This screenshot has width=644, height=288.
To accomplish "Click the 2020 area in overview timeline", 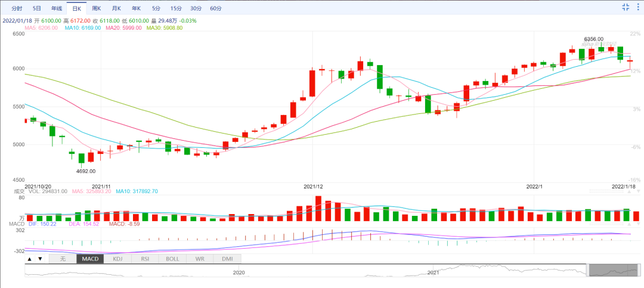I will pos(239,272).
